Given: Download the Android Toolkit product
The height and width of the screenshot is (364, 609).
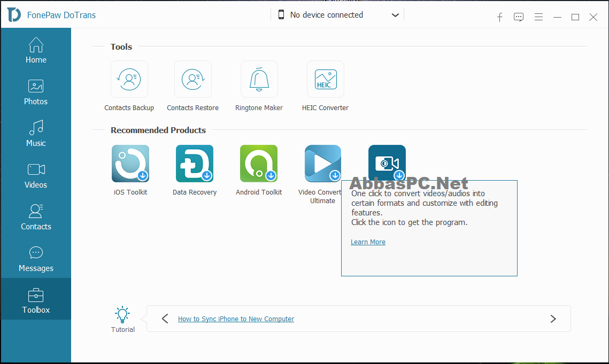Looking at the screenshot, I should (x=259, y=164).
